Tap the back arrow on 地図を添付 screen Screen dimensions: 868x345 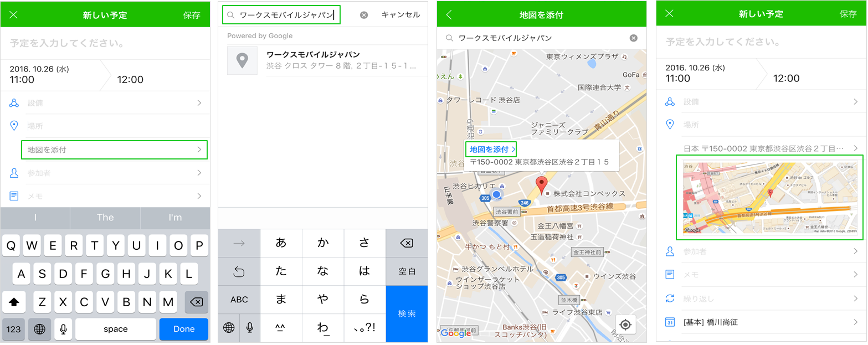click(x=449, y=15)
